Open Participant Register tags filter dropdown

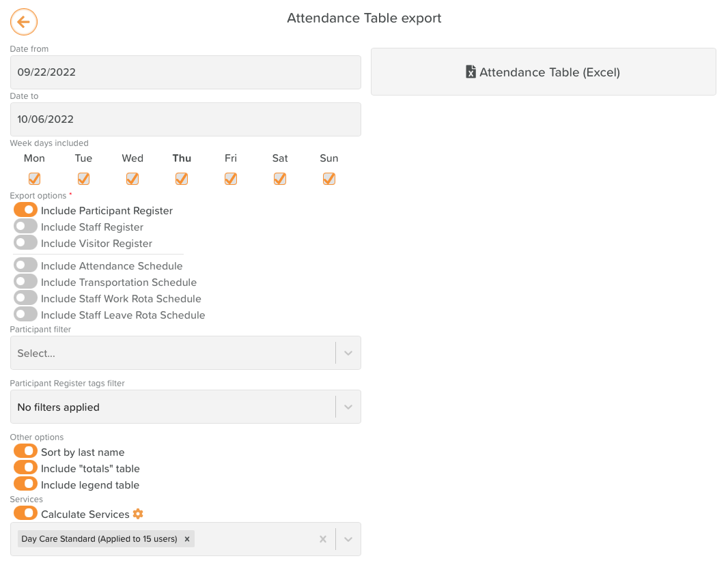coord(348,407)
